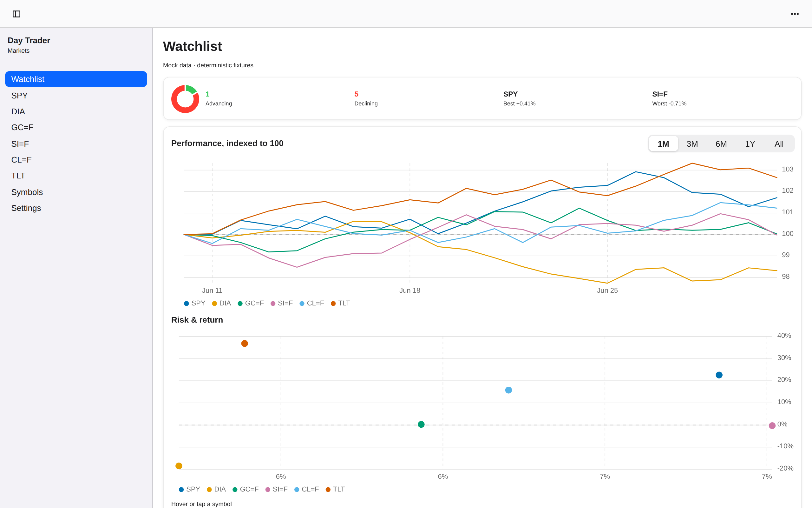812x508 pixels.
Task: Click the Day Trader app title
Action: point(29,40)
